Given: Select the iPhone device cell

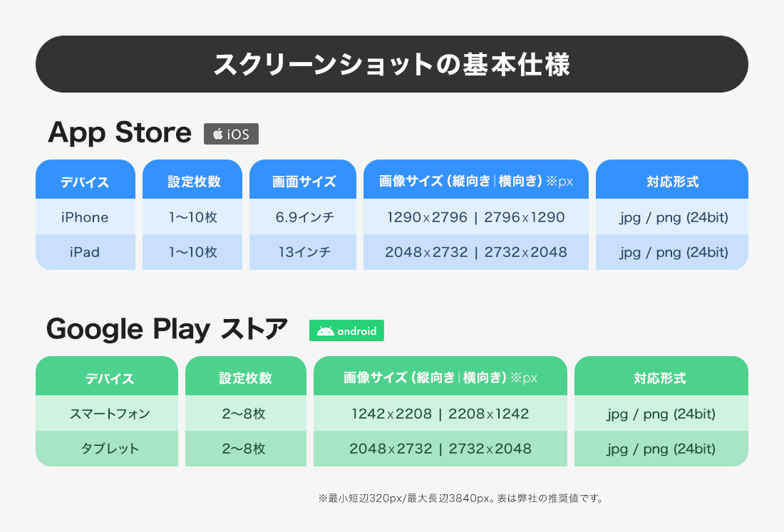Looking at the screenshot, I should 86,217.
